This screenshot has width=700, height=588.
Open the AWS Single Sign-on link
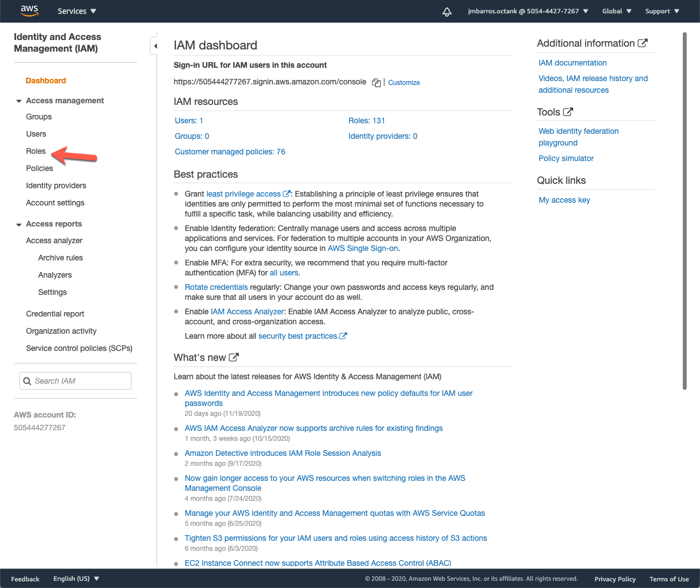point(362,248)
